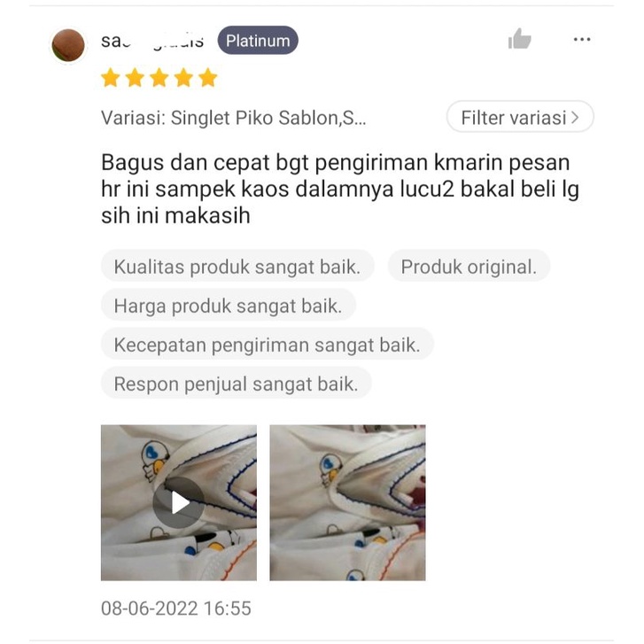
Task: Play the review video
Action: pos(179,503)
